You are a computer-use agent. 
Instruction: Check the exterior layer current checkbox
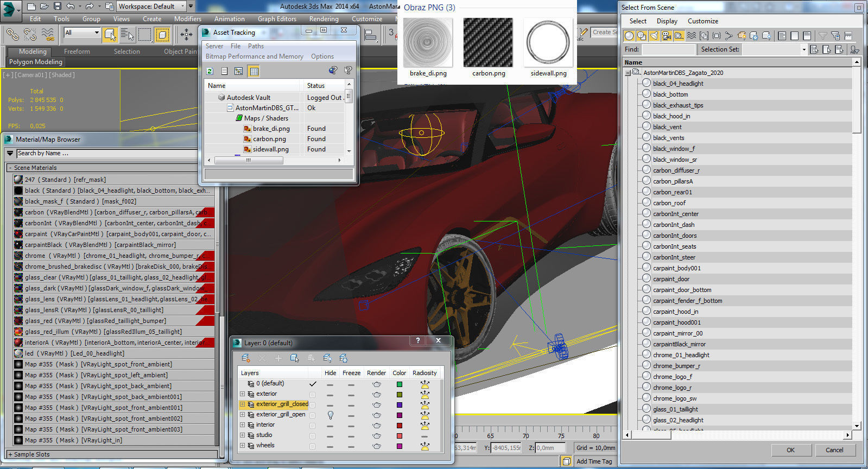(x=312, y=395)
